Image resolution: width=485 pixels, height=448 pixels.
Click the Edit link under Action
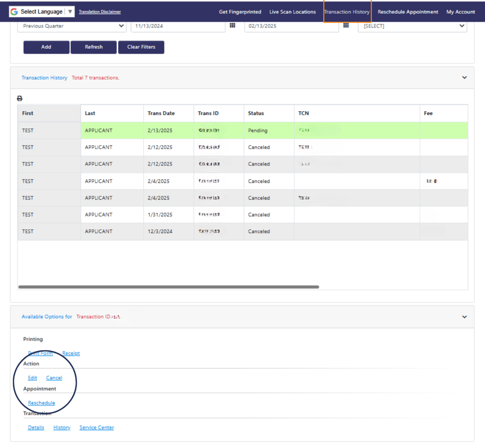coord(32,378)
